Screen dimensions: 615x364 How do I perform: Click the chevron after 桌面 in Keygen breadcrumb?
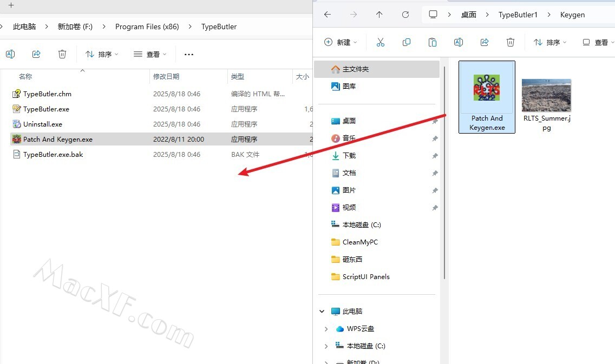pos(487,15)
